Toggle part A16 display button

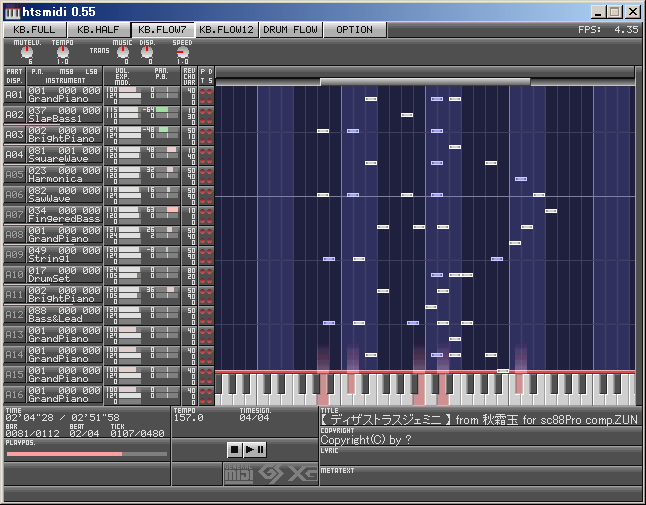(x=14, y=395)
